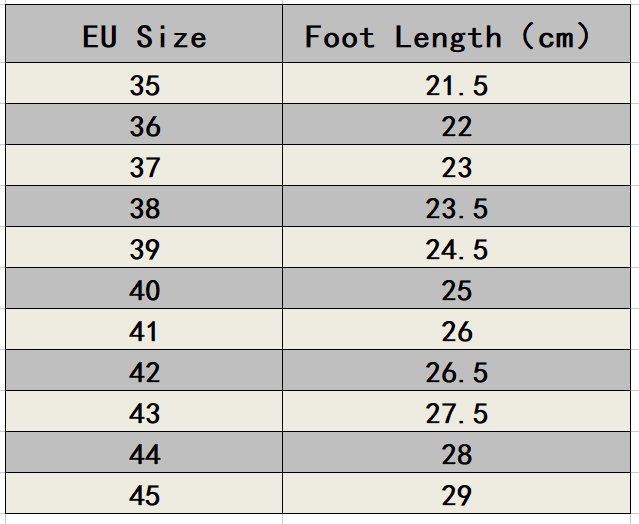Image resolution: width=639 pixels, height=524 pixels.
Task: Select the EU size 40 cell
Action: 144,290
